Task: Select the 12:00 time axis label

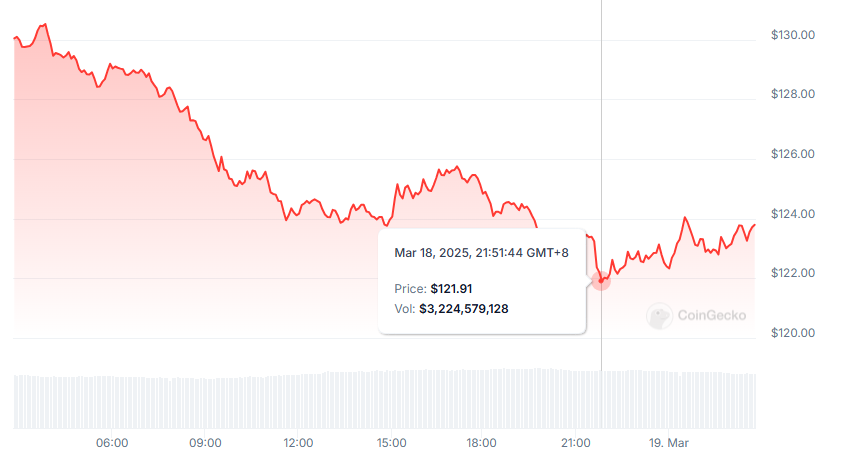Action: tap(298, 443)
